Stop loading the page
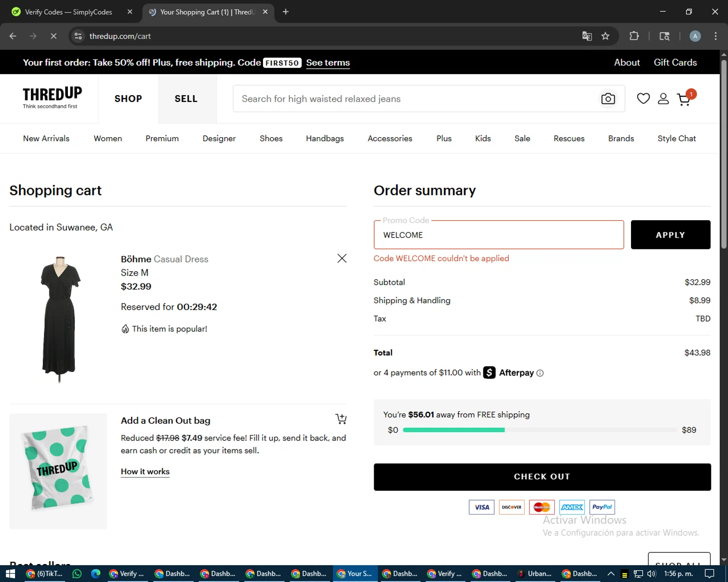Image resolution: width=728 pixels, height=582 pixels. [x=53, y=36]
